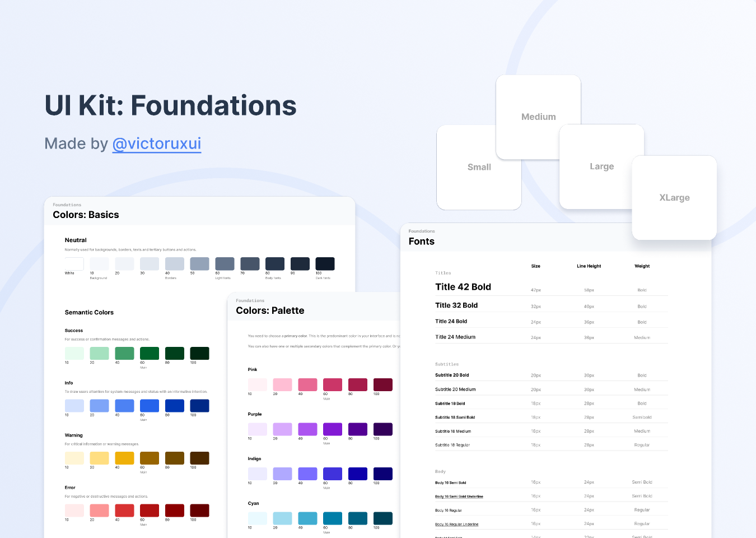The height and width of the screenshot is (538, 756).
Task: Select the Pink 60 main swatch
Action: click(333, 384)
